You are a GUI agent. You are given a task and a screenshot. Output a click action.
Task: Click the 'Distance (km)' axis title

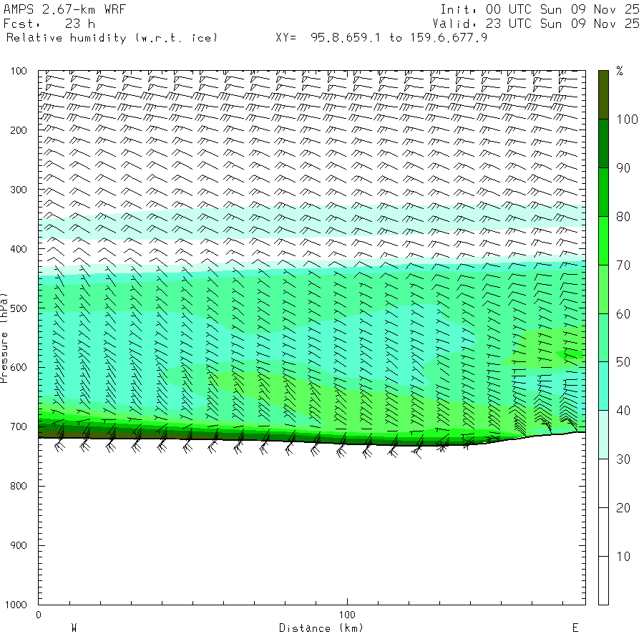tap(321, 628)
